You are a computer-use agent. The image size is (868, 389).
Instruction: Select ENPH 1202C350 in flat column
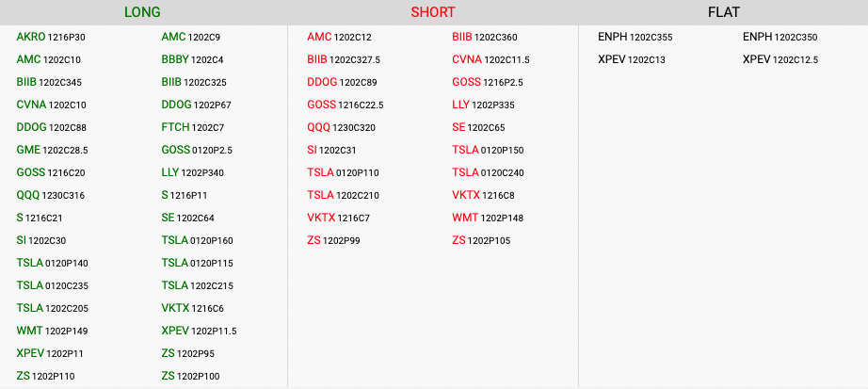[x=780, y=37]
